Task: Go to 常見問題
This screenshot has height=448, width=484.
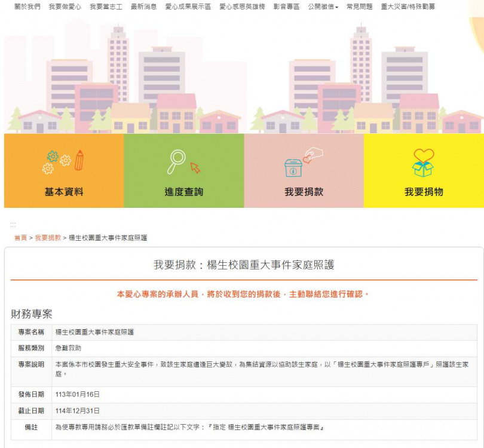Action: (x=359, y=7)
